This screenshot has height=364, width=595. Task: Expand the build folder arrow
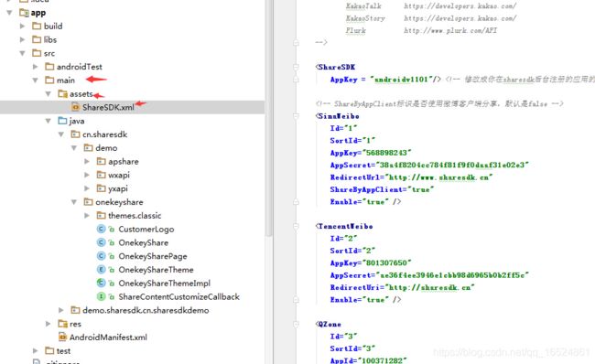pos(22,27)
